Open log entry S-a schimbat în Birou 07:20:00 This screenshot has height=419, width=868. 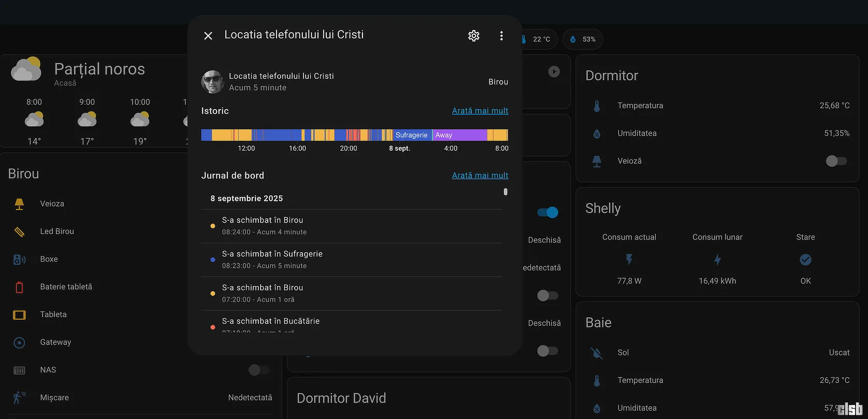click(352, 293)
